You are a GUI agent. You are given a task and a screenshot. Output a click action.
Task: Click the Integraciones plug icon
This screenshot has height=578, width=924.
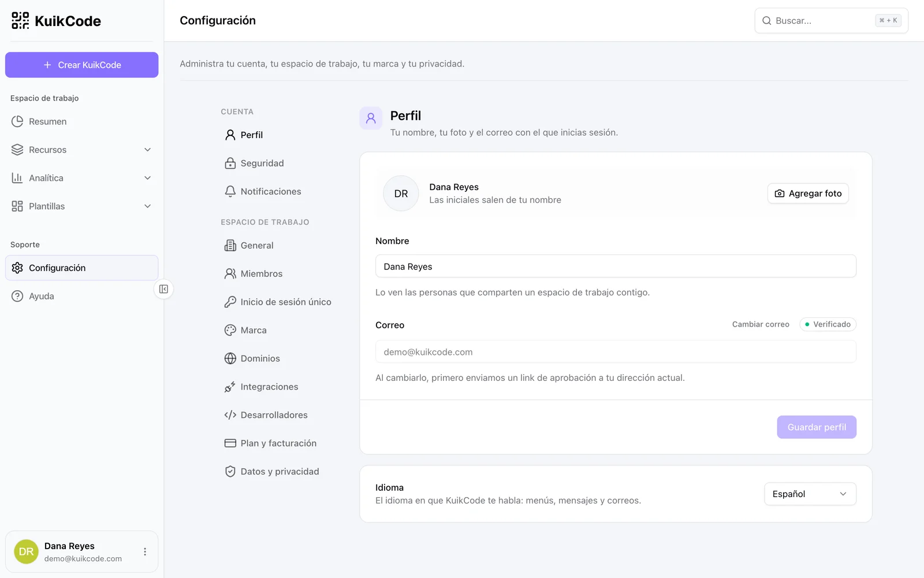230,387
